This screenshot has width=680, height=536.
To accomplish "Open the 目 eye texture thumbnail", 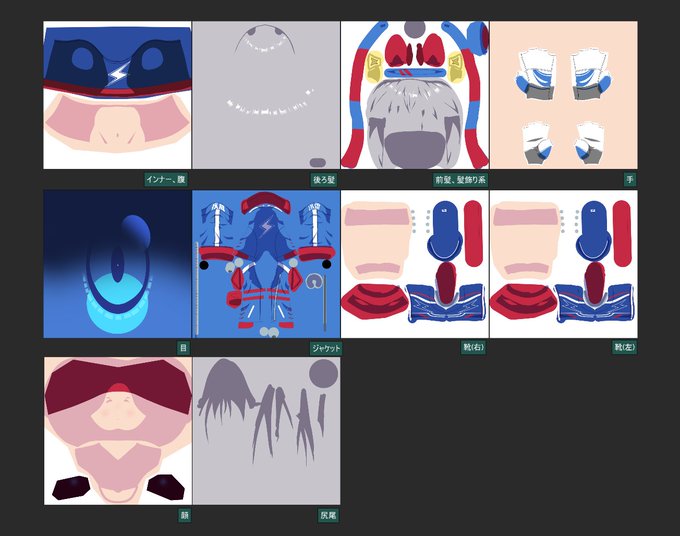I will coord(117,264).
